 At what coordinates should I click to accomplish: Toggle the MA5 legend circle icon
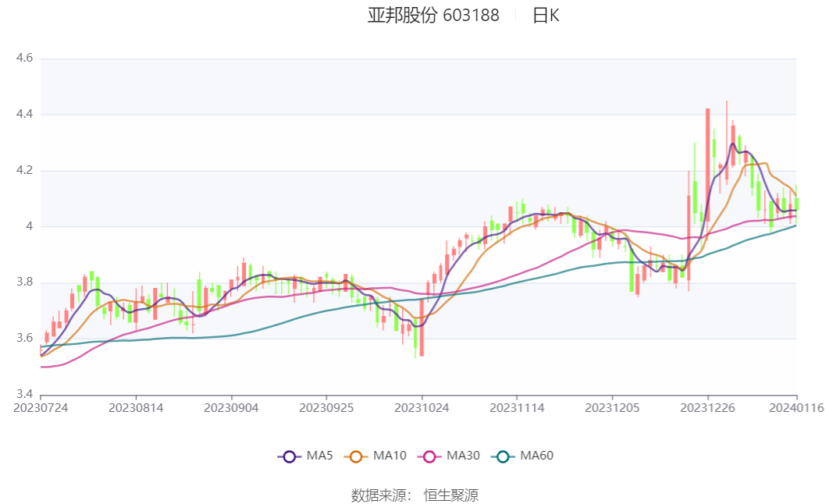pos(289,456)
